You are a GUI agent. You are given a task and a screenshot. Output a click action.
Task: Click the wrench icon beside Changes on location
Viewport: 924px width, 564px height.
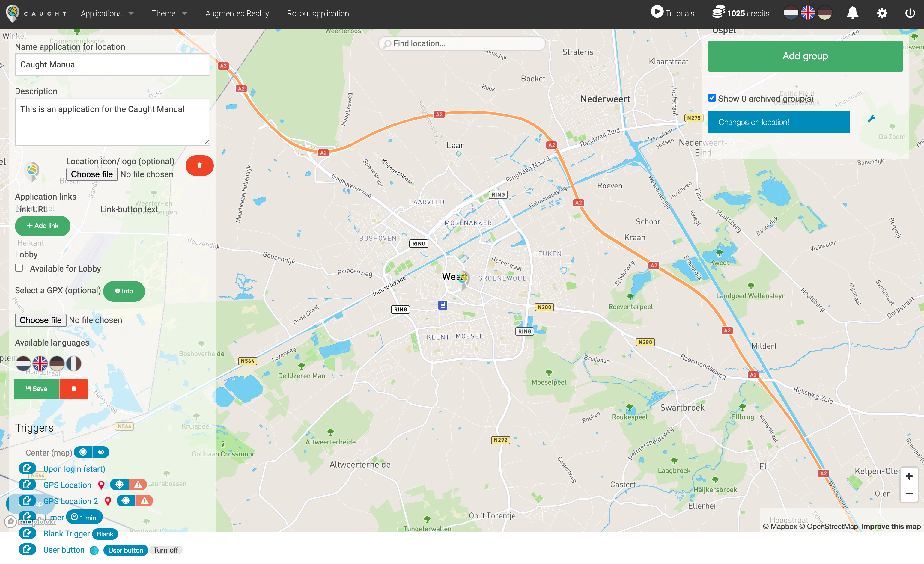(x=872, y=119)
